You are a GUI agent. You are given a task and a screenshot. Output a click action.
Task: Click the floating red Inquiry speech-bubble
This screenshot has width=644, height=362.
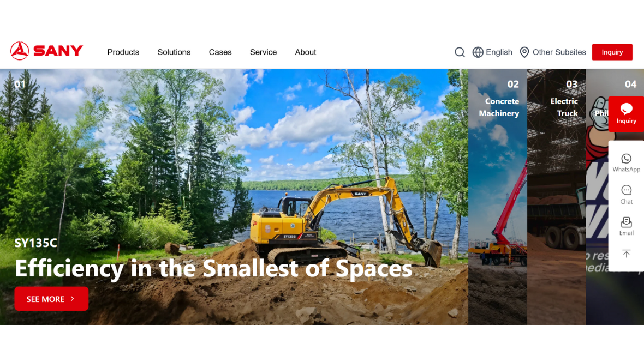point(626,114)
